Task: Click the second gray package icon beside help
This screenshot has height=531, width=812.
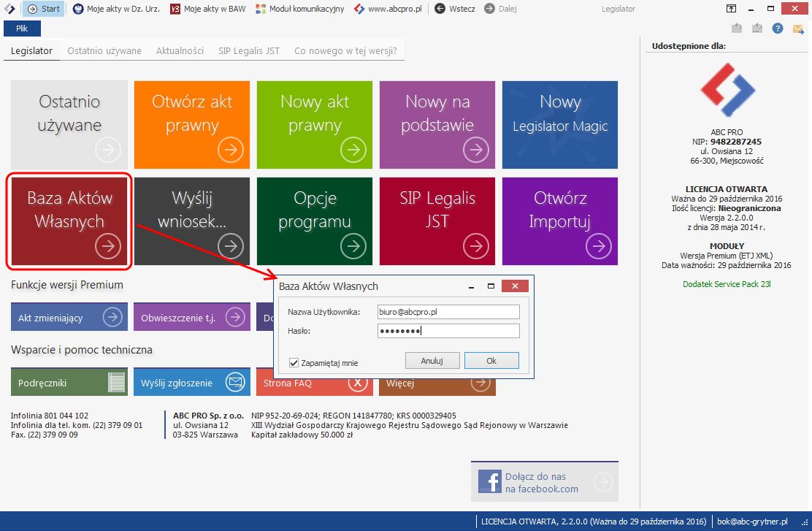Action: click(757, 28)
